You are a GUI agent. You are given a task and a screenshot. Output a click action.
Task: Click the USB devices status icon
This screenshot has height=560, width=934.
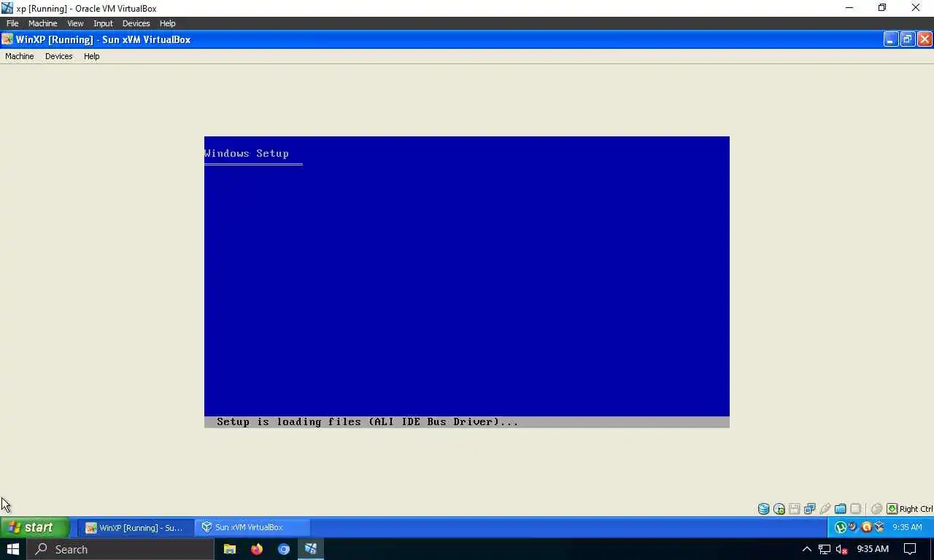[825, 509]
